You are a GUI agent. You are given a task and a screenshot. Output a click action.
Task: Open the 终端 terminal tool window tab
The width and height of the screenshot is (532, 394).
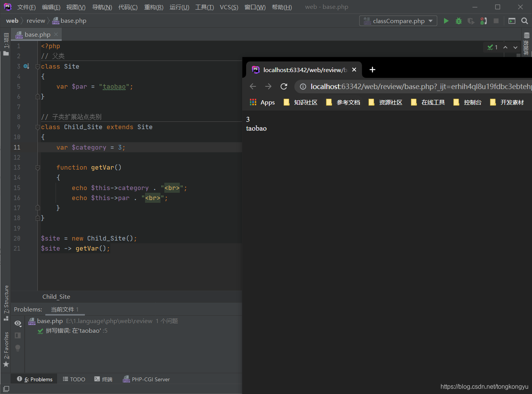pos(103,379)
